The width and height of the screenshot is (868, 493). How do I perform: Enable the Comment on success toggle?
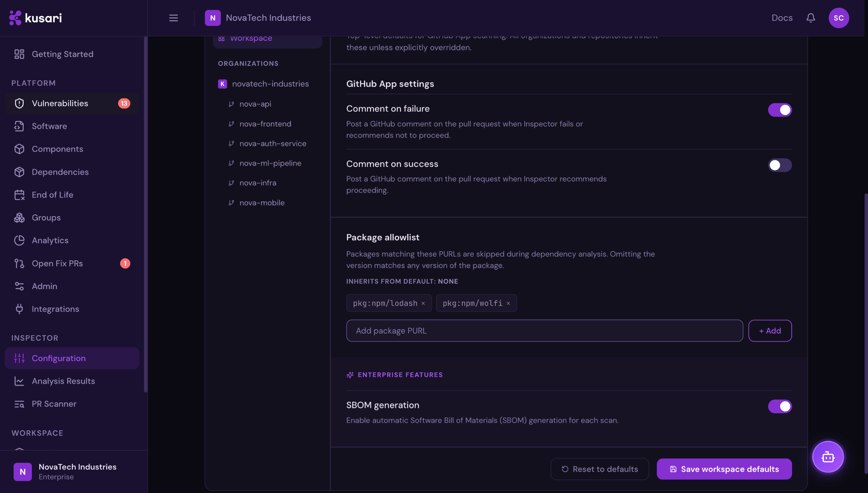[x=780, y=165]
